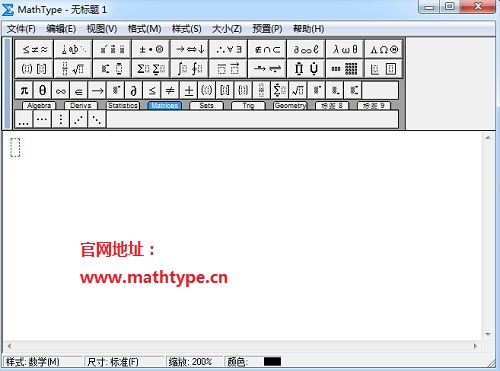500x371 pixels.
Task: Open the 预置(P) menu
Action: (x=267, y=29)
